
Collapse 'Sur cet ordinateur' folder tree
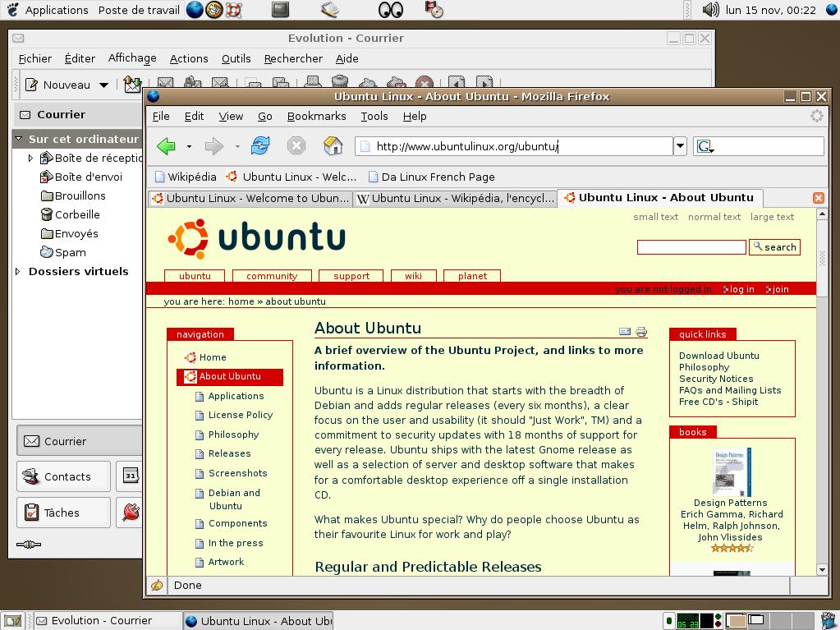point(18,139)
